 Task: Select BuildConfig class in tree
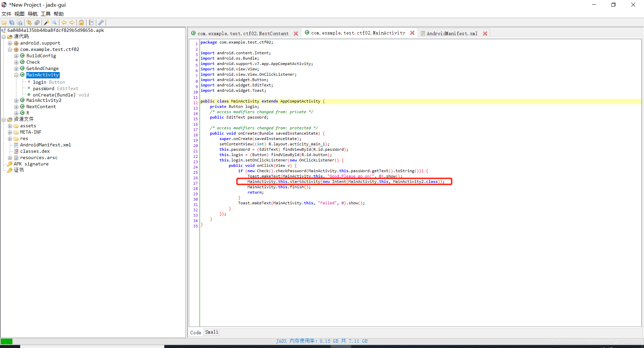click(x=41, y=56)
